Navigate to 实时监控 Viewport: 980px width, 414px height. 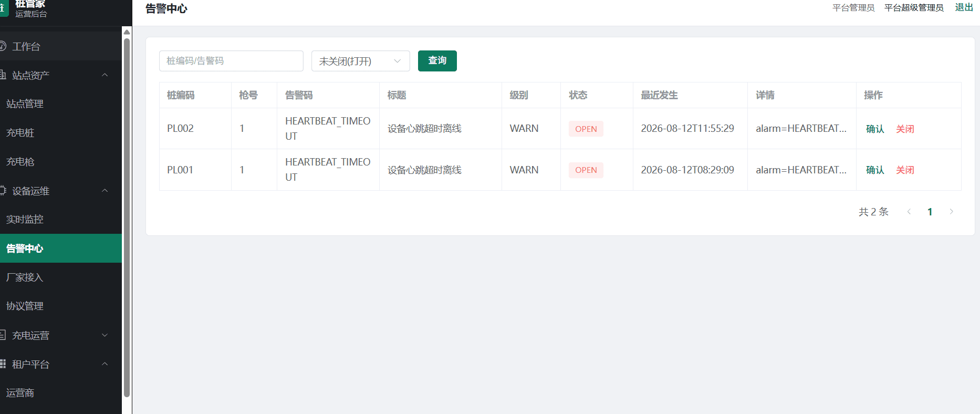61,220
